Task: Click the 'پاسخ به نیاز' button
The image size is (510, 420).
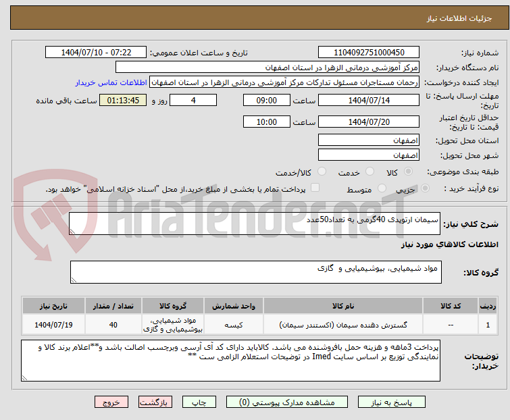Action: coord(392,402)
